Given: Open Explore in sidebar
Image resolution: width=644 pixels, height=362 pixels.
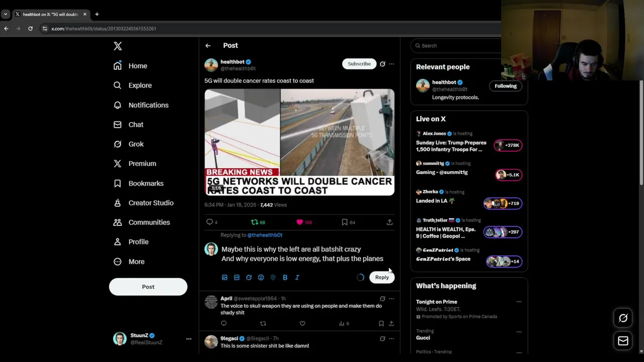Looking at the screenshot, I should point(133,85).
